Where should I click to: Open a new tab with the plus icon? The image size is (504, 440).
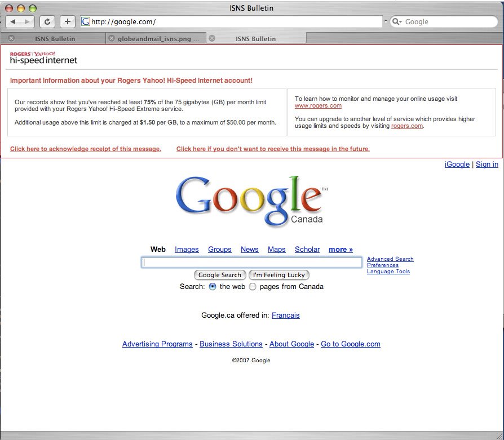[x=67, y=21]
